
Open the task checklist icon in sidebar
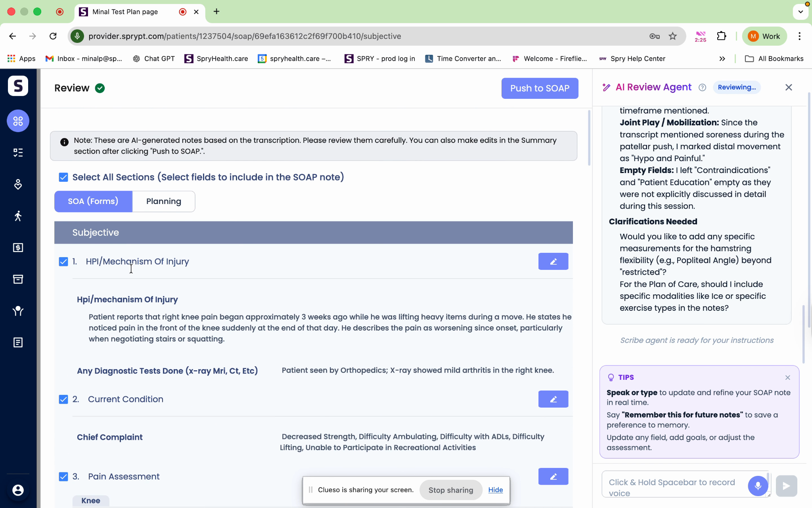(x=18, y=152)
